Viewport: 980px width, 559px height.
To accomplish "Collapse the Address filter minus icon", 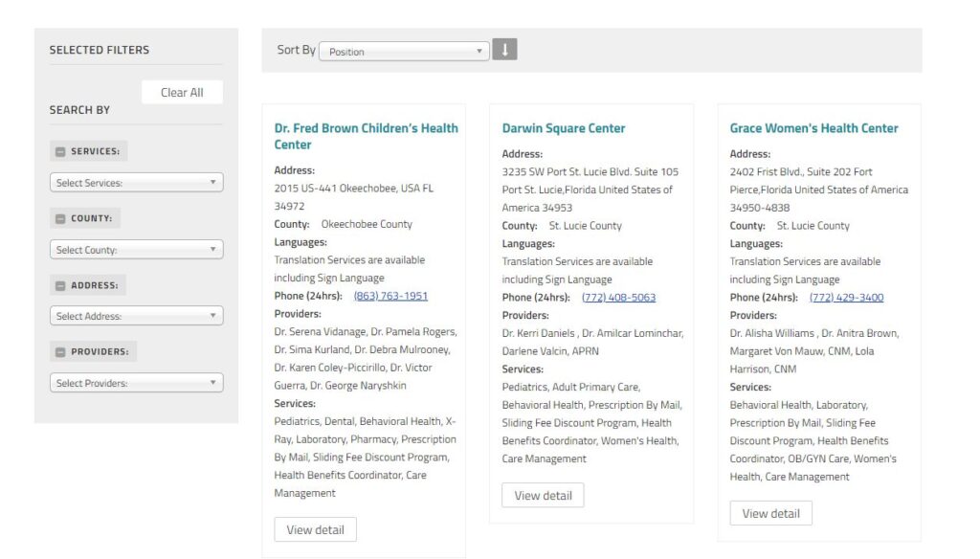I will [60, 285].
